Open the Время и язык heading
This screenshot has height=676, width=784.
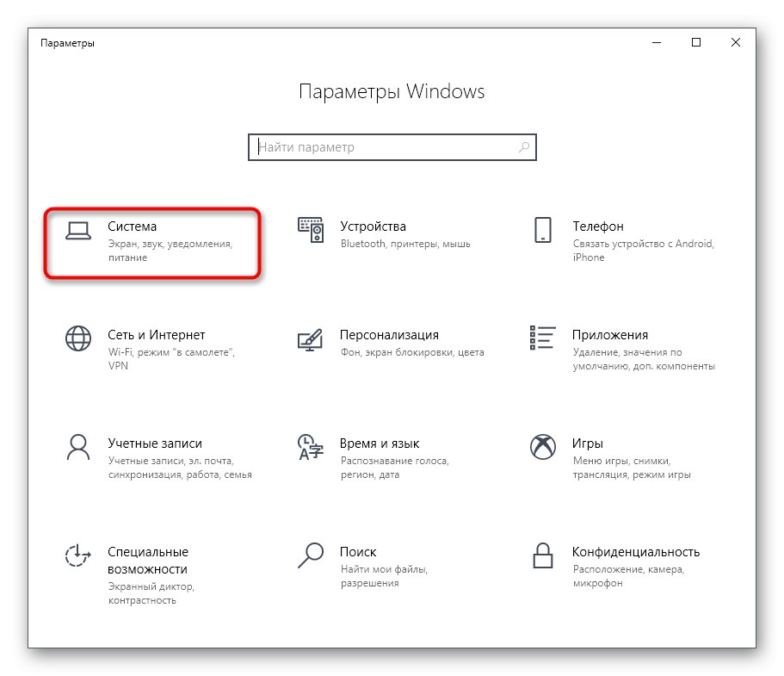(x=380, y=443)
